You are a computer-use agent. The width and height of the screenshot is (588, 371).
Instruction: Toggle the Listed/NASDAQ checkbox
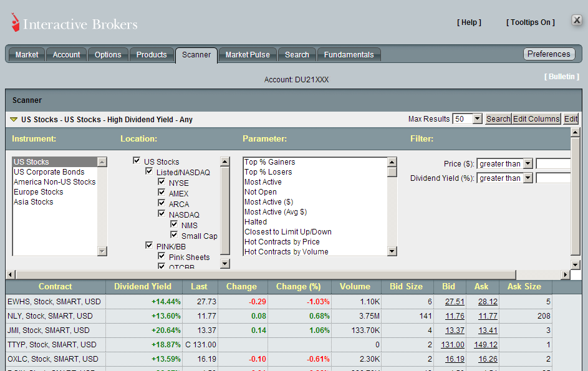pyautogui.click(x=149, y=171)
